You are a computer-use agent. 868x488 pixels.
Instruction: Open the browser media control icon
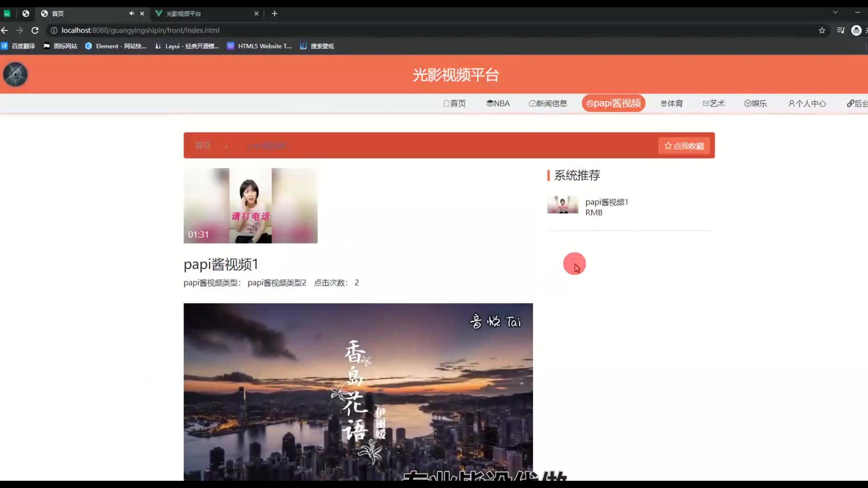[x=841, y=30]
